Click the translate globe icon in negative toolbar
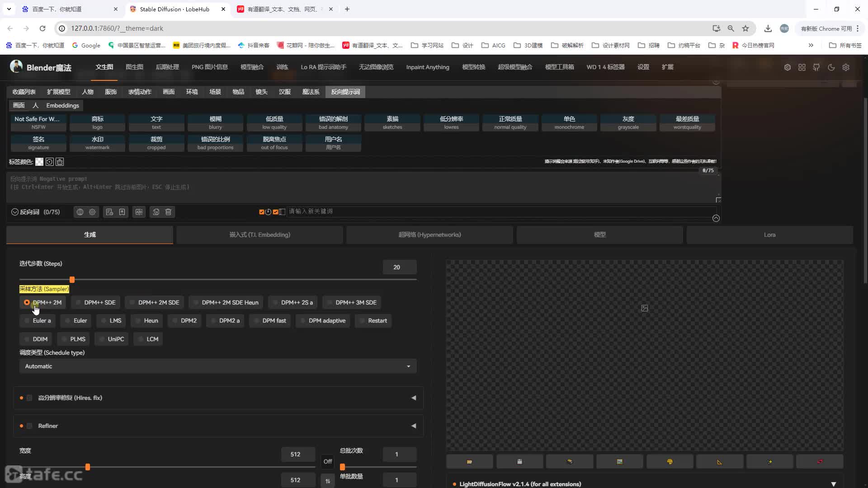 [x=80, y=212]
